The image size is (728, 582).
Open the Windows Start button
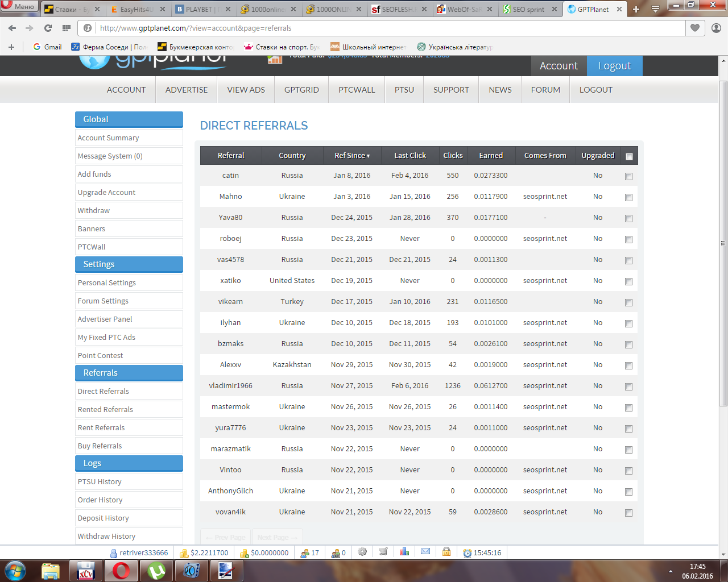[15, 571]
